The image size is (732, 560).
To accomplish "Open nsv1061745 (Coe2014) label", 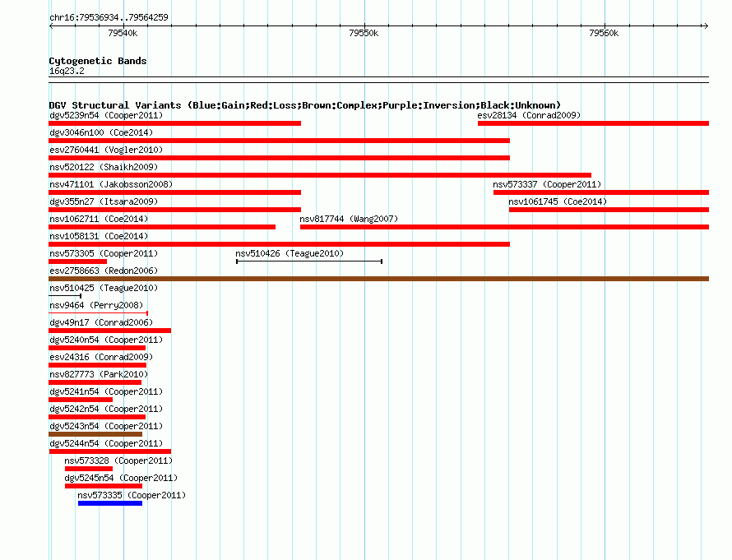I will point(558,201).
